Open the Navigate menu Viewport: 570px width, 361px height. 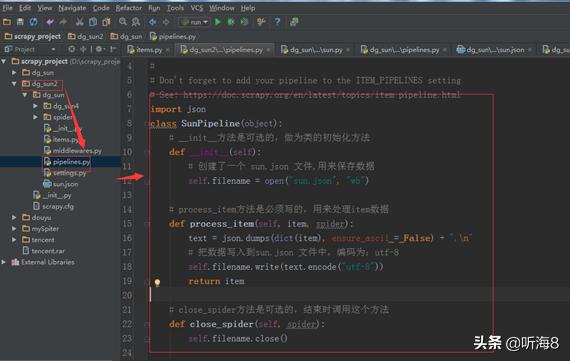click(72, 8)
